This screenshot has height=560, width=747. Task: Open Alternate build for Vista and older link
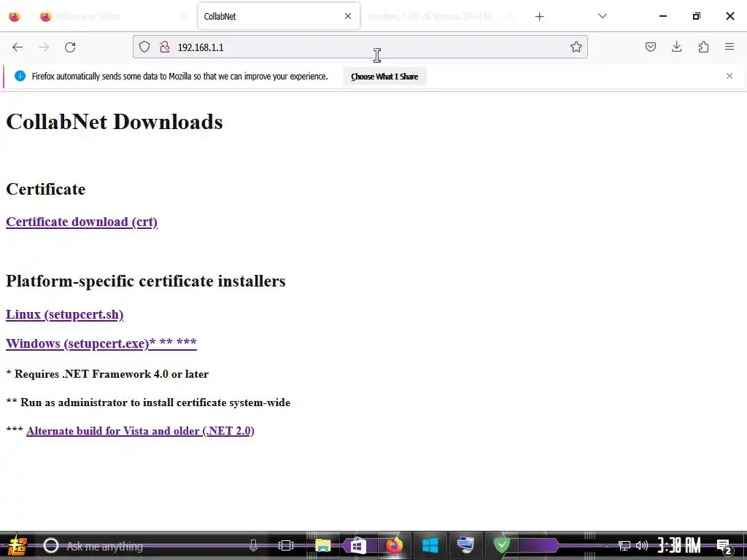141,431
